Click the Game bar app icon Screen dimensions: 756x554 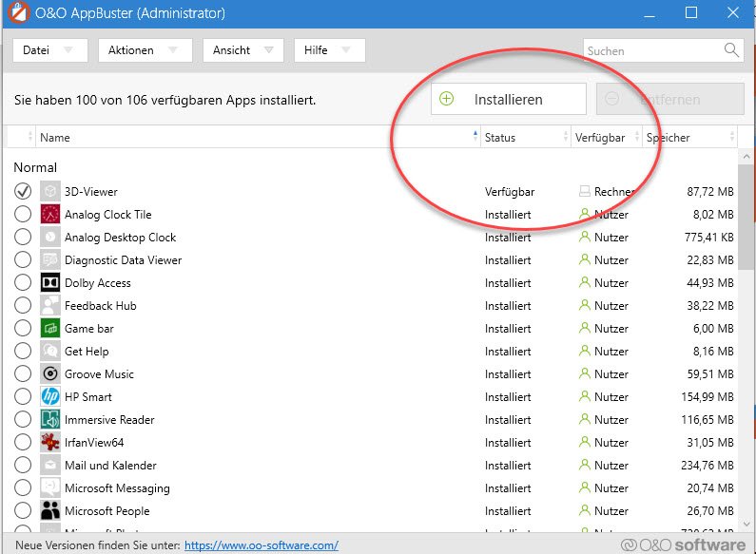50,329
